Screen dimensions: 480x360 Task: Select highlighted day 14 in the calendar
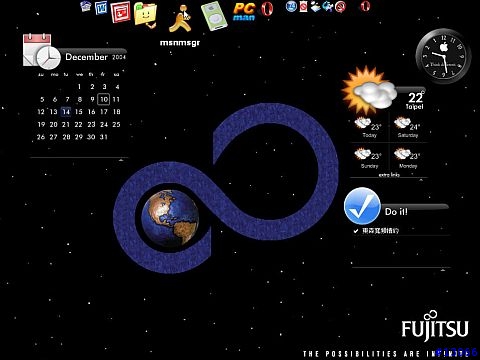click(x=66, y=112)
